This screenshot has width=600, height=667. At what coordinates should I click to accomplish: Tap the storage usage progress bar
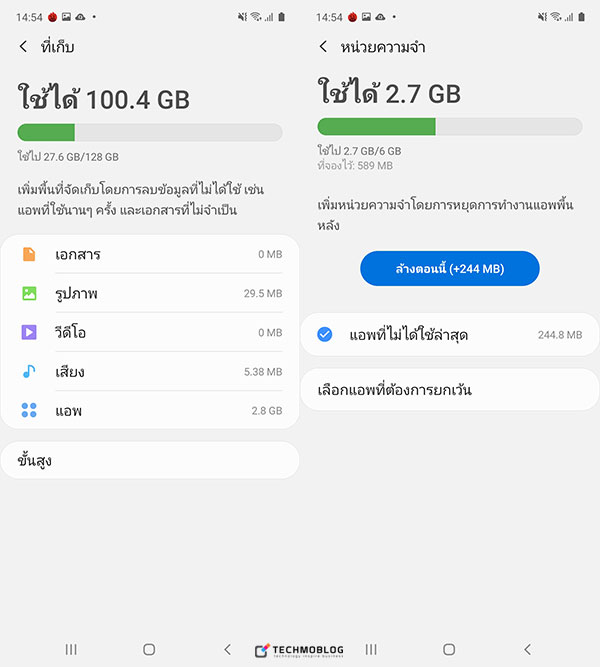(x=150, y=132)
